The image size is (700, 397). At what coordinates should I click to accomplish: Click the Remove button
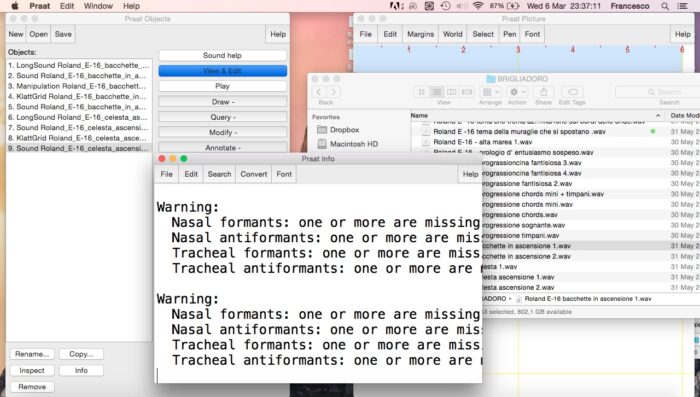[32, 387]
